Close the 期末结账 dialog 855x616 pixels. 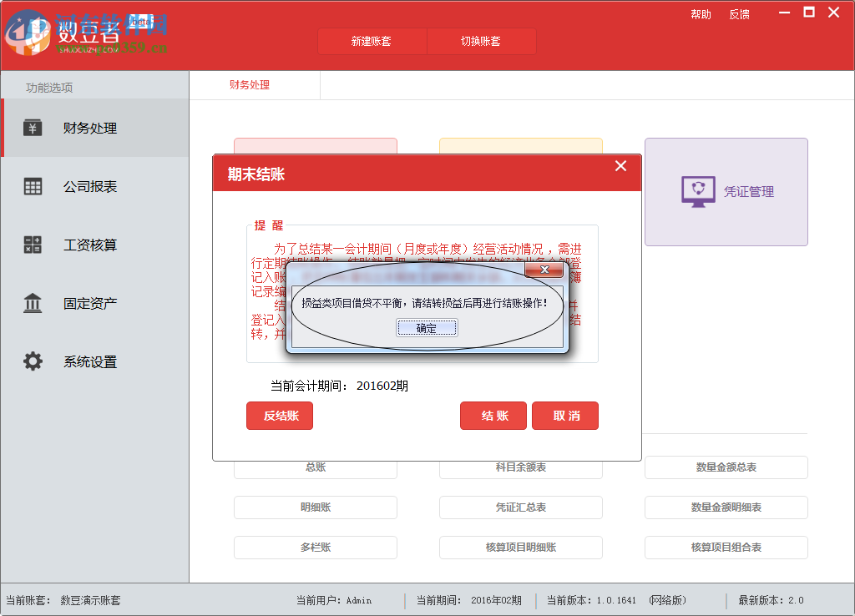tap(620, 165)
